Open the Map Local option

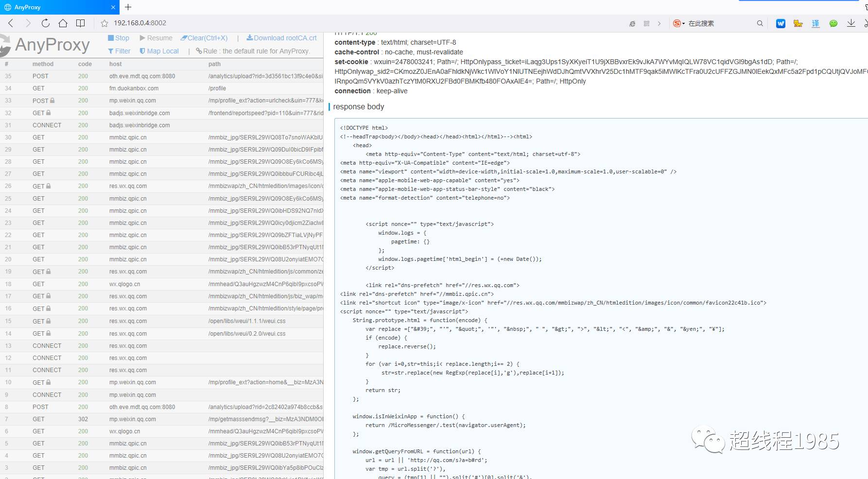point(159,51)
